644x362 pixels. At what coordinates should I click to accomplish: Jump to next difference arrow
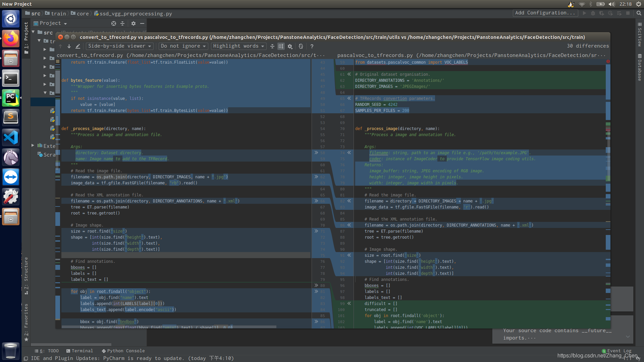point(69,46)
